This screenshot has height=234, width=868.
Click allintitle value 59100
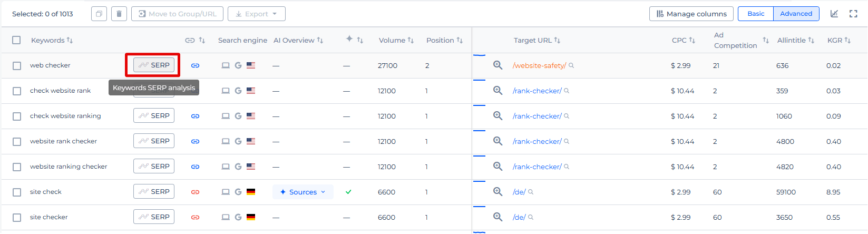coord(786,192)
